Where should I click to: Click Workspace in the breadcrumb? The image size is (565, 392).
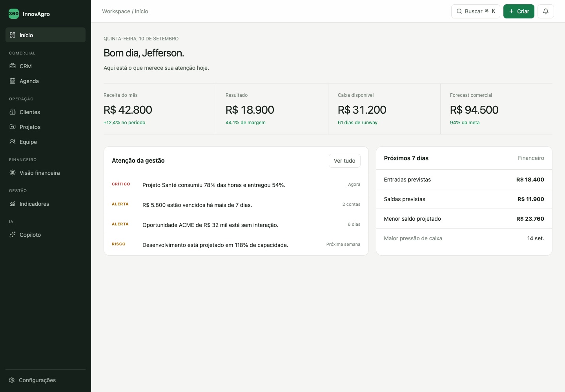[x=116, y=11]
